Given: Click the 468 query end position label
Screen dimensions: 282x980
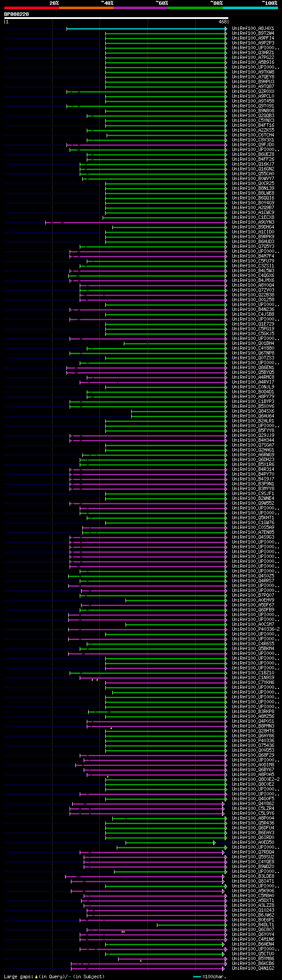Looking at the screenshot, I should pyautogui.click(x=223, y=22).
